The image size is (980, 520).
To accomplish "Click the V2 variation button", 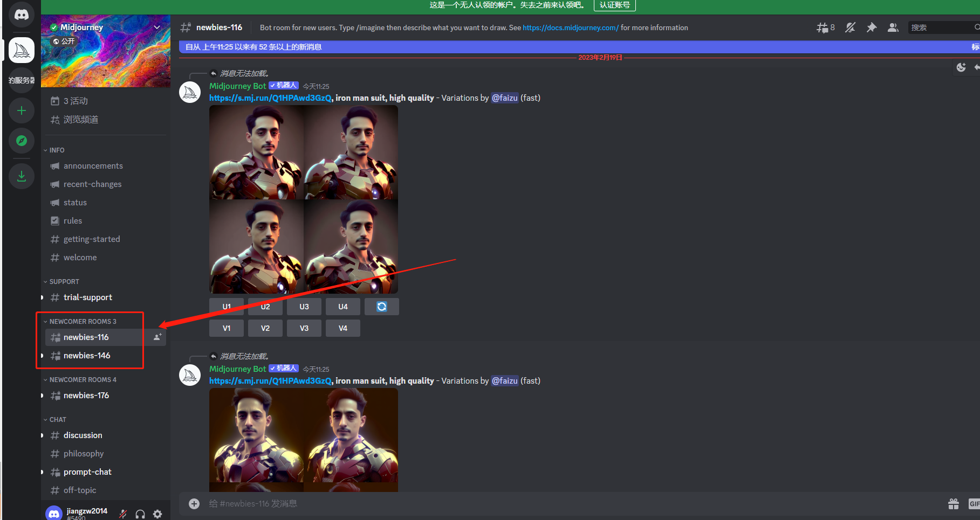I will pos(265,328).
